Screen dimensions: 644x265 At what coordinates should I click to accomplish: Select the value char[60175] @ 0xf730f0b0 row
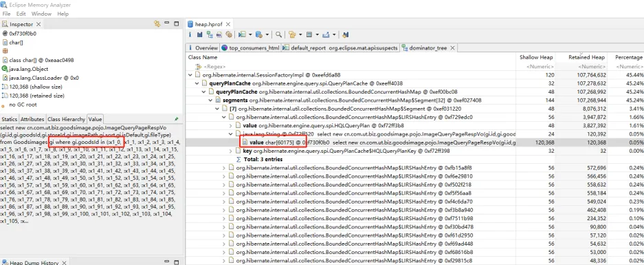pos(415,142)
